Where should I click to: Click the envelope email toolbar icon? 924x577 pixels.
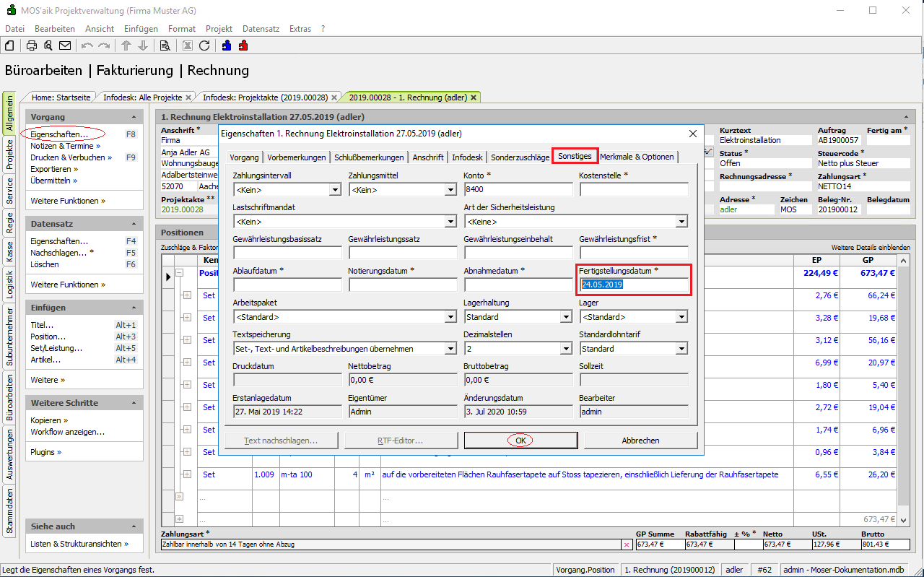65,45
